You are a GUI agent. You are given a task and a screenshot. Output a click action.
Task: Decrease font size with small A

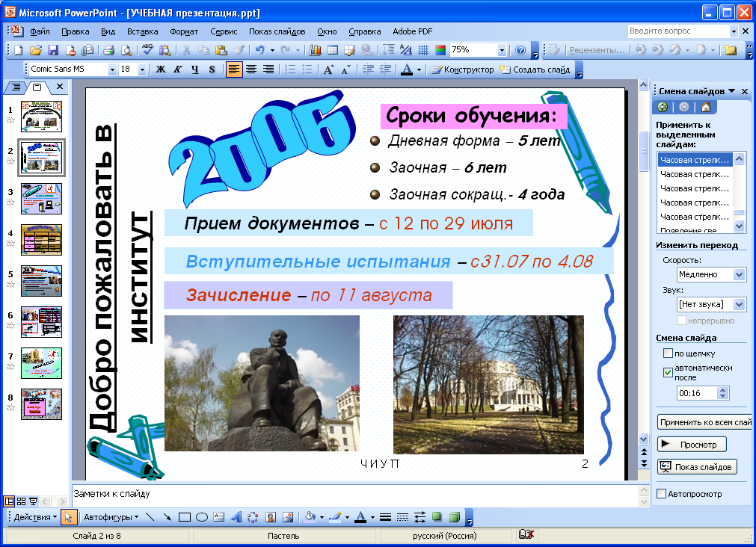pos(345,70)
